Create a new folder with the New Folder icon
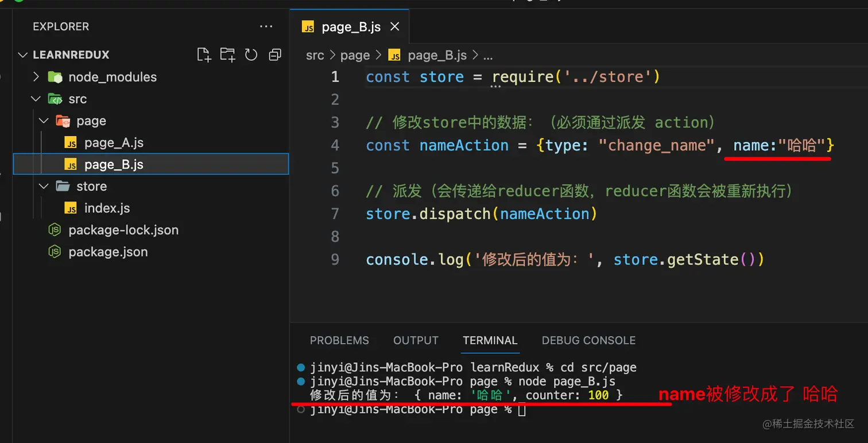The height and width of the screenshot is (443, 868). click(228, 55)
